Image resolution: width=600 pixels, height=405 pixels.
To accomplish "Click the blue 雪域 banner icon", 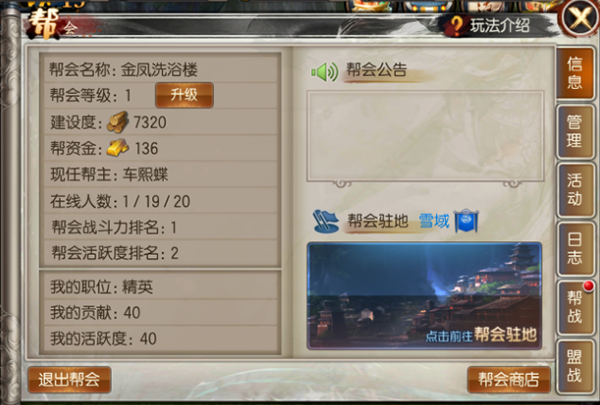I will coord(466,221).
